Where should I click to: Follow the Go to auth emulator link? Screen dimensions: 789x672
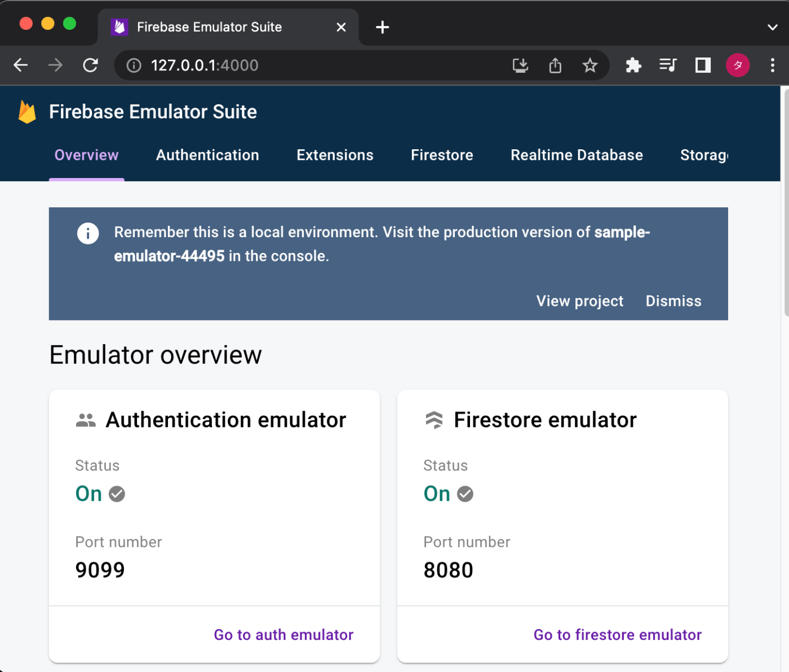tap(283, 635)
